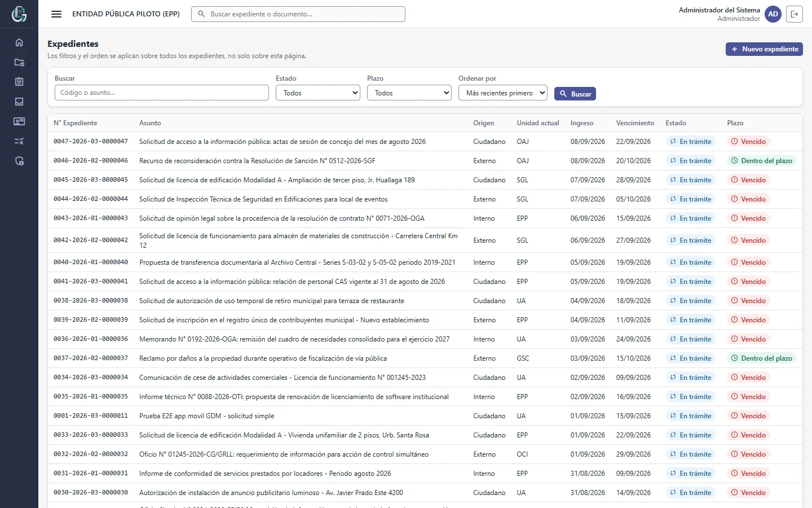Click the logout icon in the header
The width and height of the screenshot is (812, 508).
pos(795,14)
